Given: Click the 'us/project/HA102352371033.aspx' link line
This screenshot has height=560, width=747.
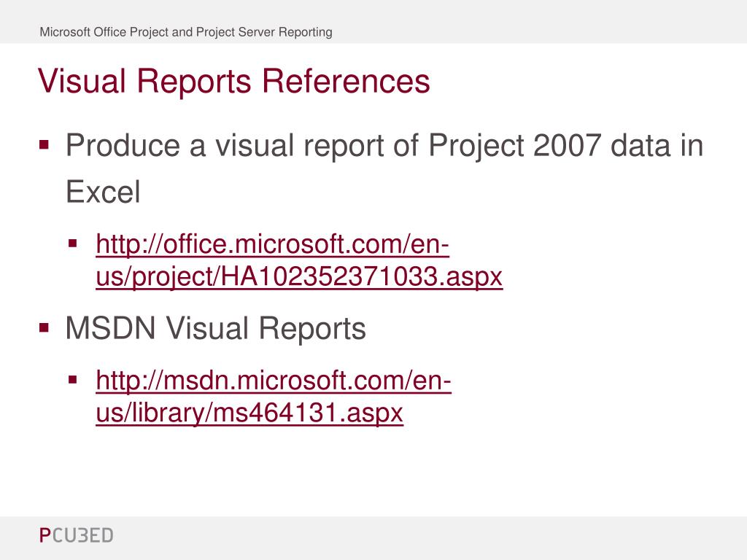Looking at the screenshot, I should coord(299,276).
